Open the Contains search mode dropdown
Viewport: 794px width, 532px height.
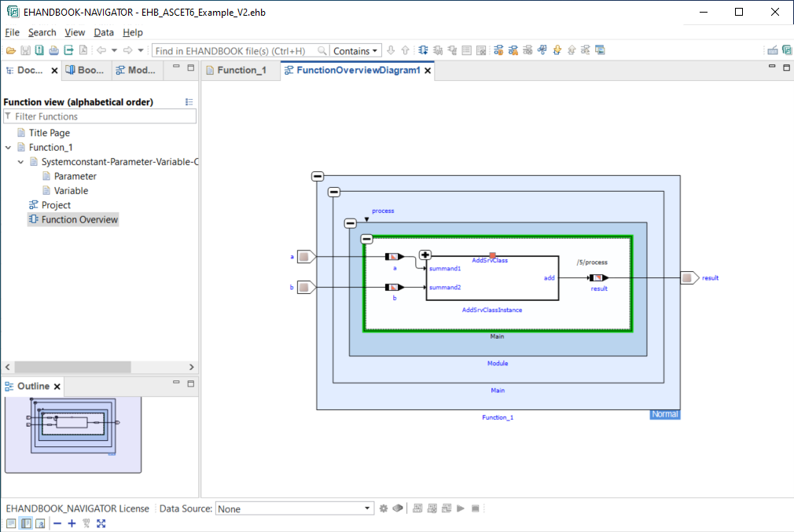coord(355,50)
